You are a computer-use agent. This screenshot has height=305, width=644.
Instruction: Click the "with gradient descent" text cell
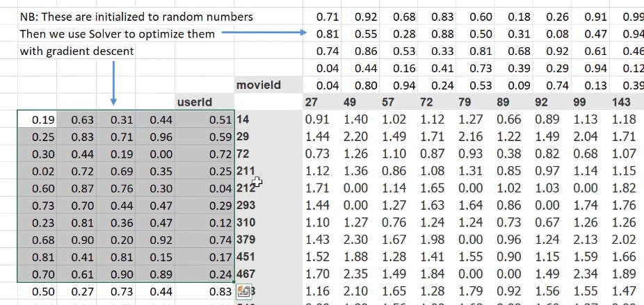(x=77, y=51)
